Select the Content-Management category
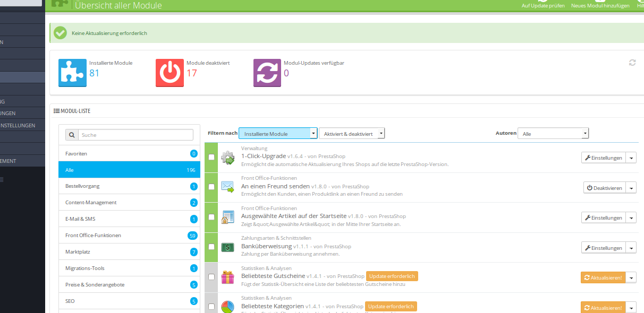The height and width of the screenshot is (313, 644). tap(129, 203)
